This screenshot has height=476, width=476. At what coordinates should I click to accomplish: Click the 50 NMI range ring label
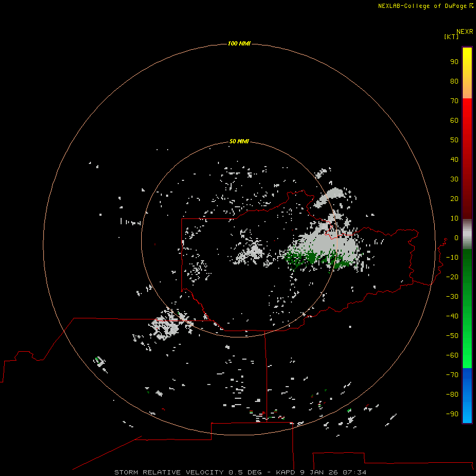[x=239, y=141]
